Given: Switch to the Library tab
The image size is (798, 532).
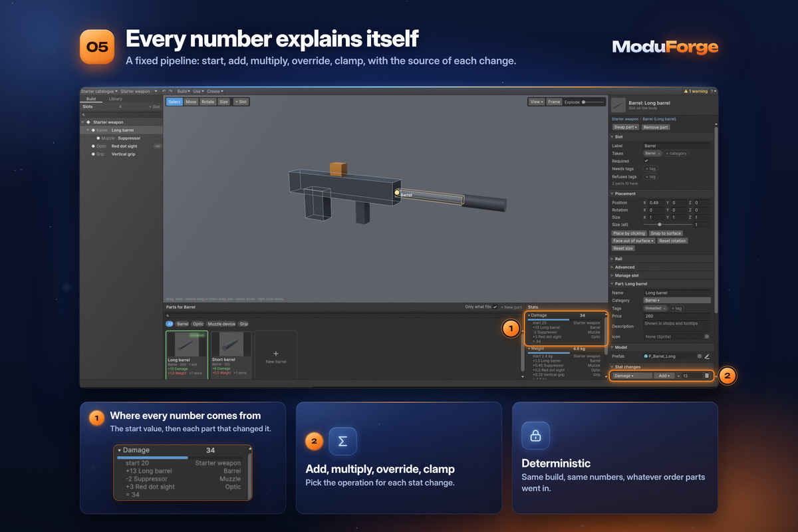Looking at the screenshot, I should (x=116, y=99).
